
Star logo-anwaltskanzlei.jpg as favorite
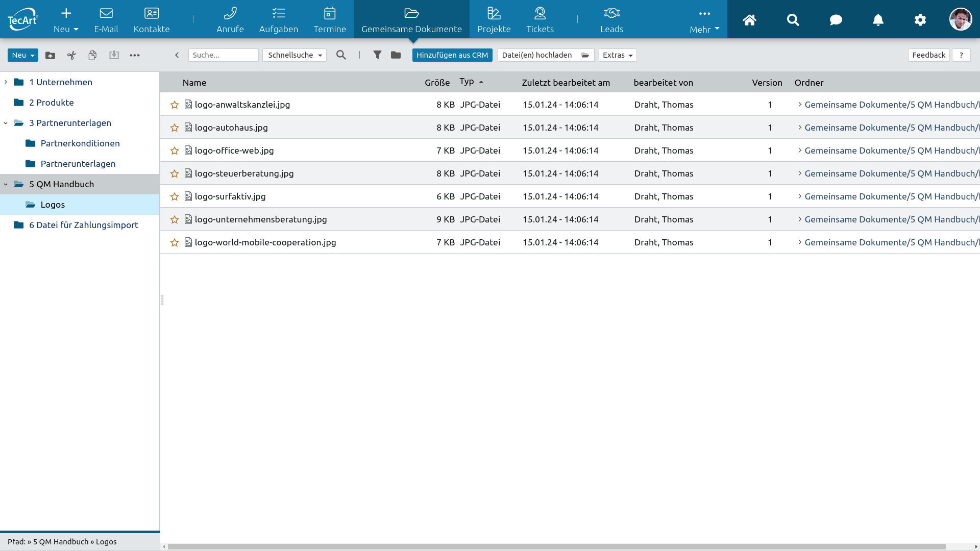tap(175, 105)
